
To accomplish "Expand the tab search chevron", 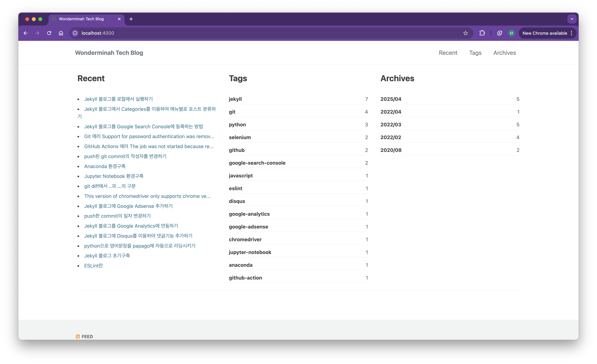I will [572, 19].
